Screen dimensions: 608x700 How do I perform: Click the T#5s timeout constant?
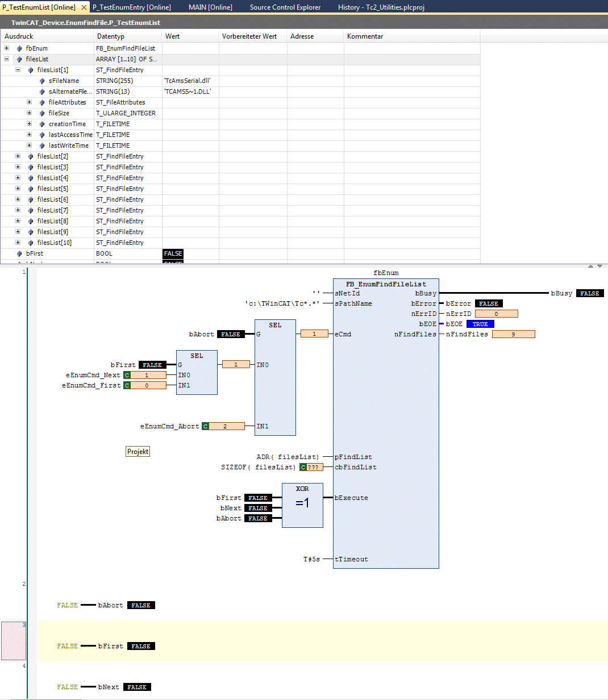coord(311,559)
